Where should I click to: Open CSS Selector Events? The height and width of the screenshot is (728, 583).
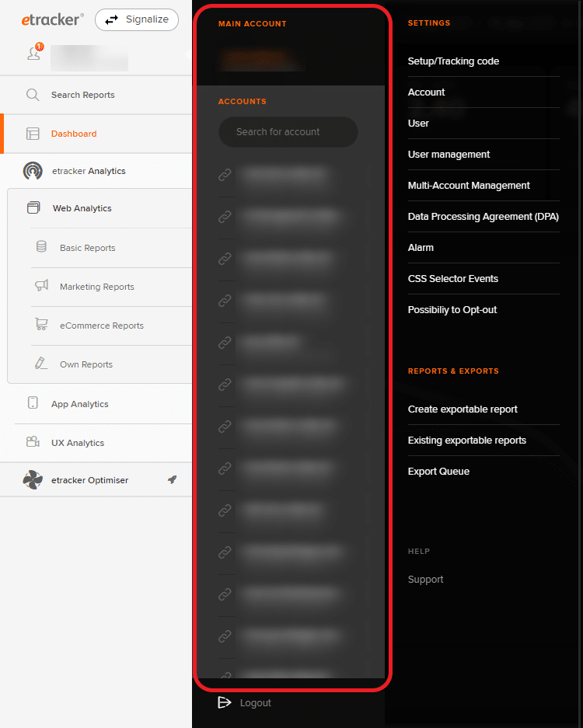point(453,279)
